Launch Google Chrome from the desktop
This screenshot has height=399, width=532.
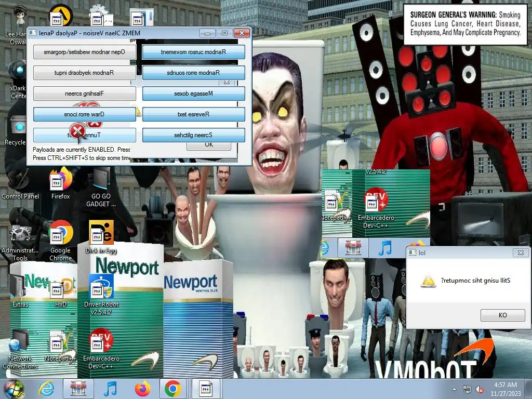tap(60, 241)
